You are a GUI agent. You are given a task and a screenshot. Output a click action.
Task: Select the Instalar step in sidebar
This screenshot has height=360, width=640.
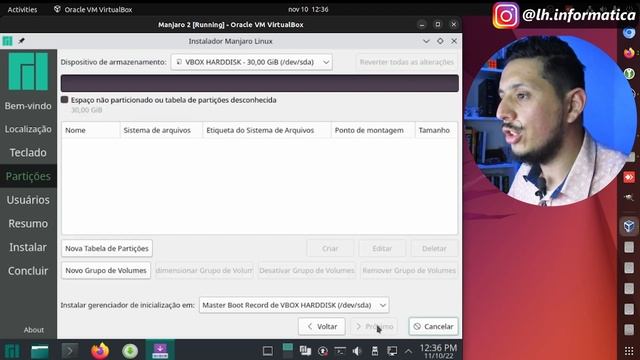point(28,247)
